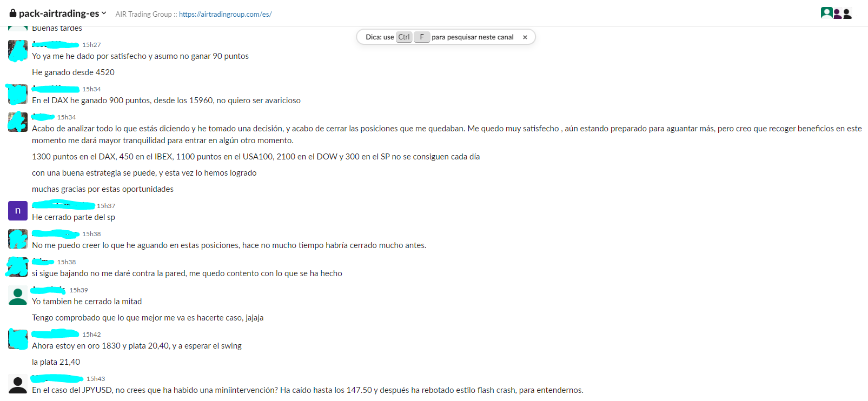Click the avatar beside the 15h37 "He cerrado parte" neighbor at 15h38 "No me puedo creer"
Viewport: 868px width, 401px height.
[x=18, y=239]
